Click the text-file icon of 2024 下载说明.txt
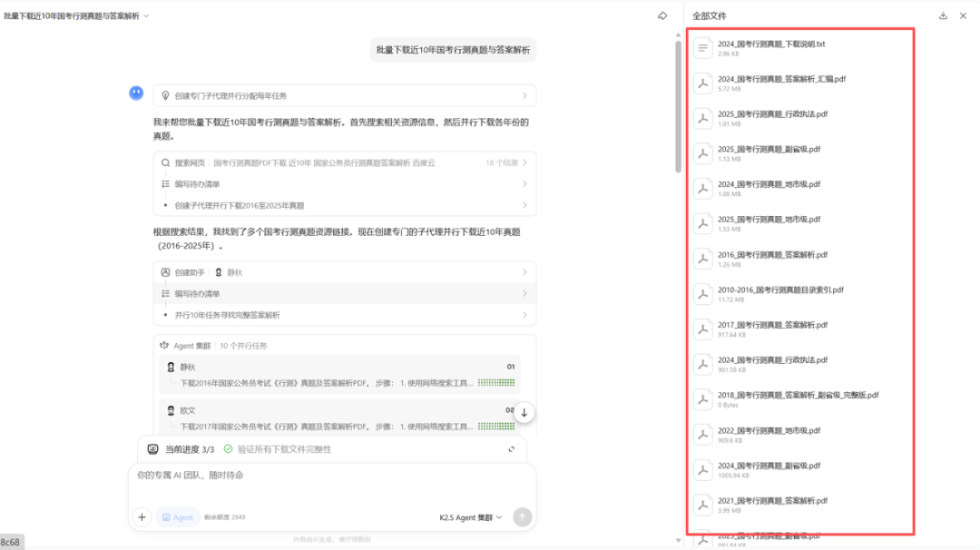The height and width of the screenshot is (550, 980). 703,48
